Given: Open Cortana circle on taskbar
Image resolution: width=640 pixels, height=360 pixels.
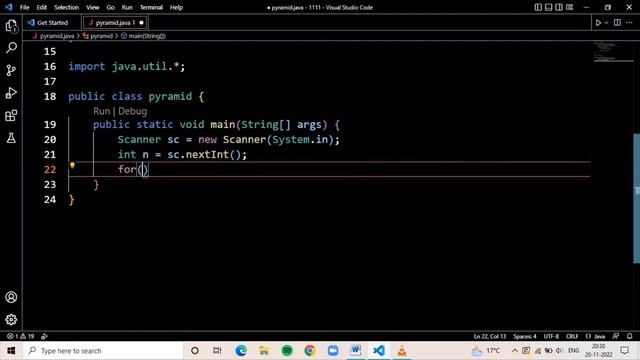Looking at the screenshot, I should pyautogui.click(x=195, y=351).
